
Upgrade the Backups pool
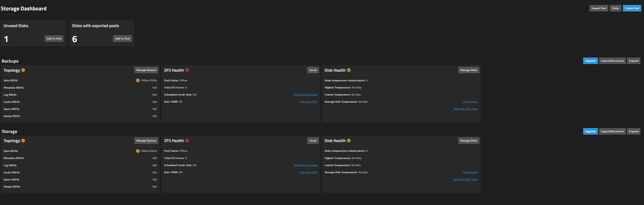coord(590,61)
